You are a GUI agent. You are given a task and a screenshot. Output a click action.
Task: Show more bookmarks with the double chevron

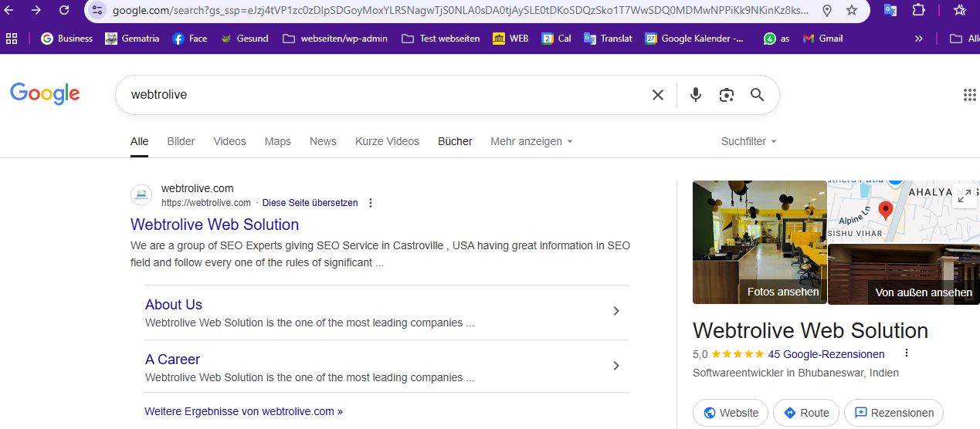(x=918, y=39)
